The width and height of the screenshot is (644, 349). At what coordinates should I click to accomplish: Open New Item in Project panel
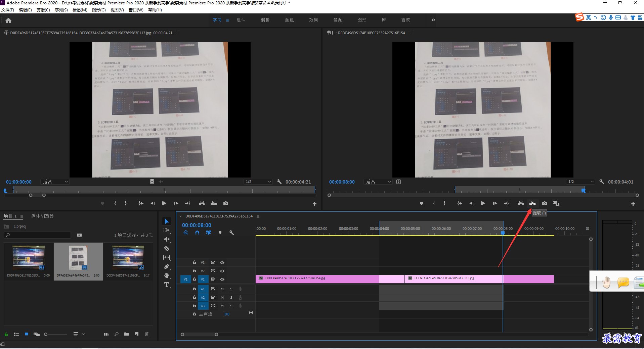137,334
